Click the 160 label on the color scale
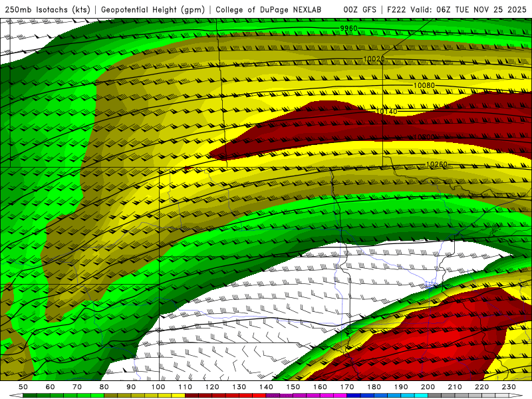This screenshot has width=532, height=399. pyautogui.click(x=320, y=387)
